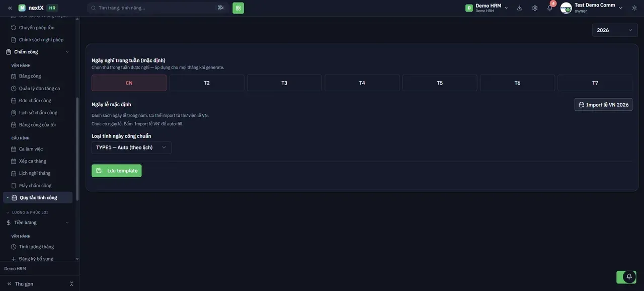644x291 pixels.
Task: Select the Quy tắc tính công sidebar item
Action: coord(38,198)
